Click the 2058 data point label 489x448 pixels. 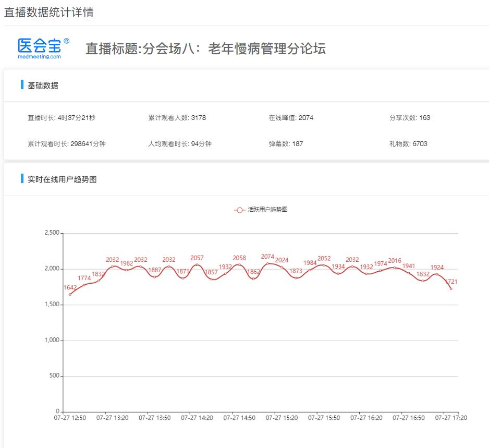pos(239,258)
